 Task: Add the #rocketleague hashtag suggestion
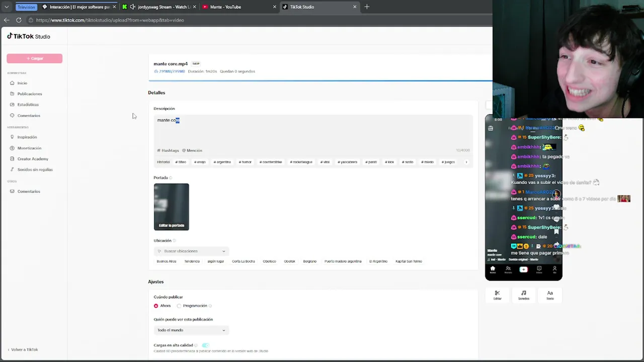(x=300, y=162)
